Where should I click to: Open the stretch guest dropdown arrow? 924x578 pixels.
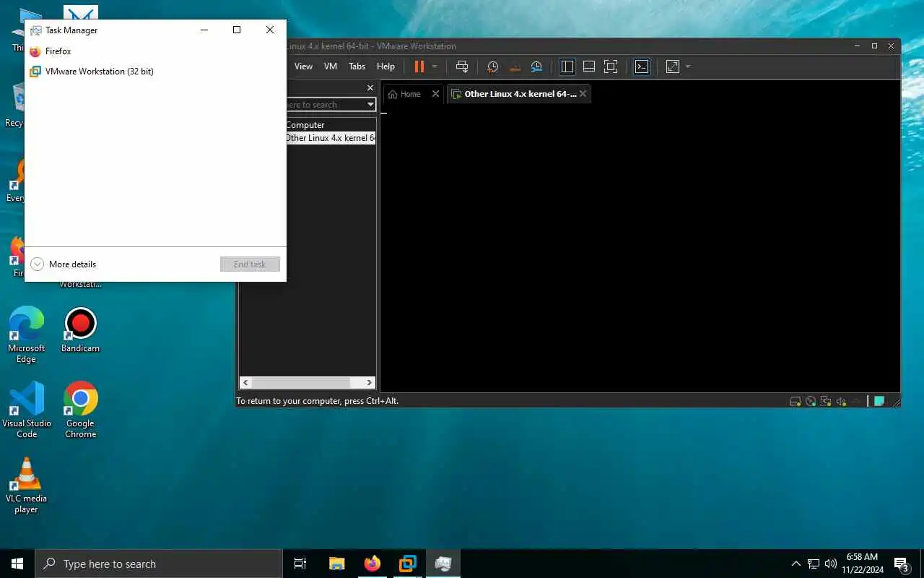point(688,66)
